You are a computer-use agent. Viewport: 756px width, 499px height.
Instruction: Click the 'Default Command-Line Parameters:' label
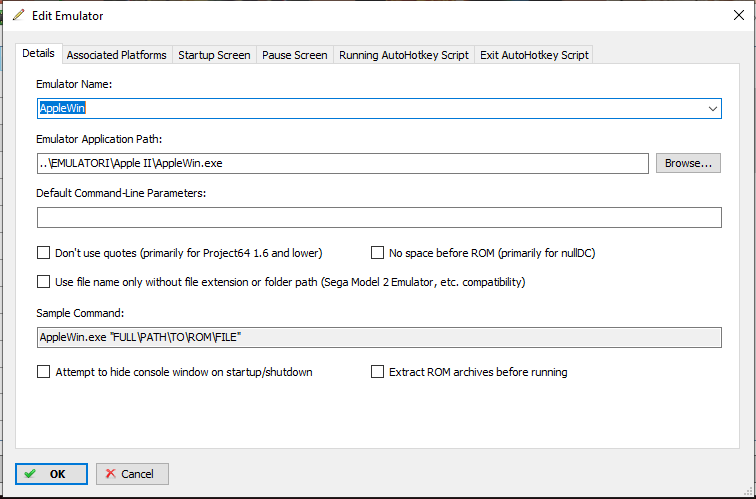121,193
